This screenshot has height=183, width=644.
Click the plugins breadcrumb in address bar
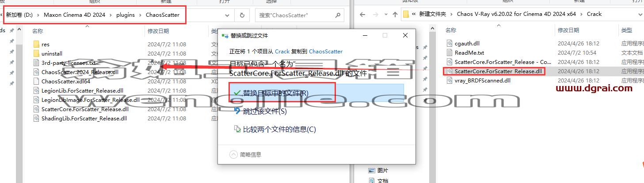click(126, 15)
